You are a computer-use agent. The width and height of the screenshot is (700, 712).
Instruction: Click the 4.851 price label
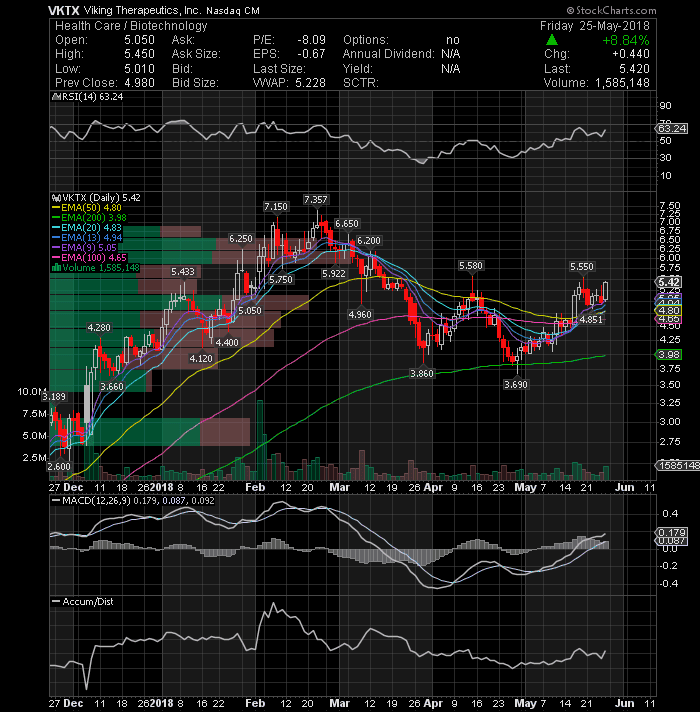591,319
